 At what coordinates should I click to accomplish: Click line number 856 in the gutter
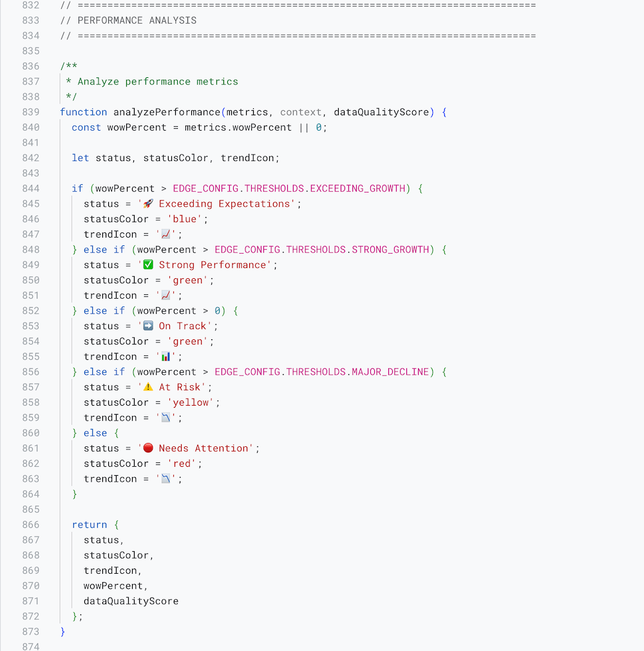pos(31,372)
